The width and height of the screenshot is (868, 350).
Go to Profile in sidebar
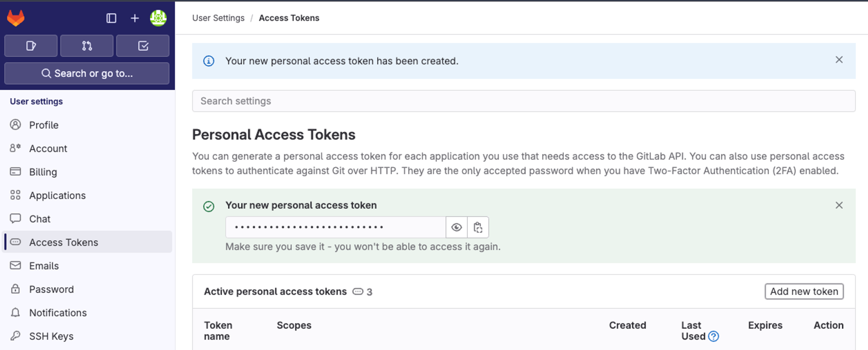44,125
